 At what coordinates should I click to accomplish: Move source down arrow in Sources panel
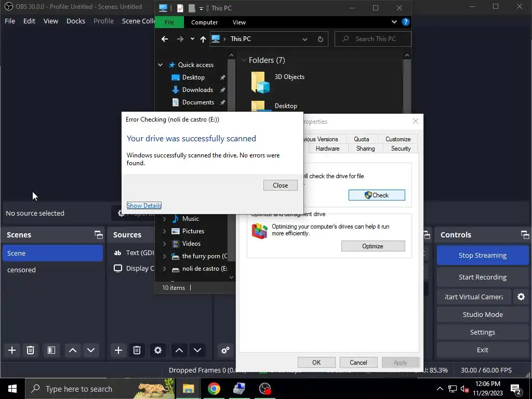[197, 350]
